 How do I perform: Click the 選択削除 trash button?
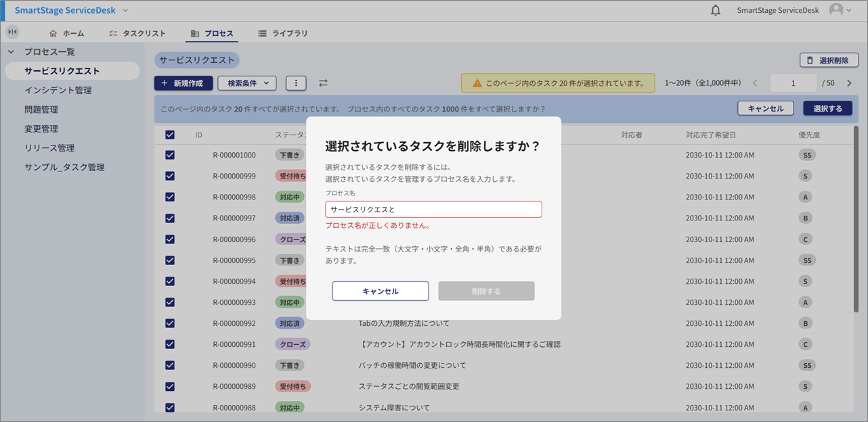pos(828,60)
